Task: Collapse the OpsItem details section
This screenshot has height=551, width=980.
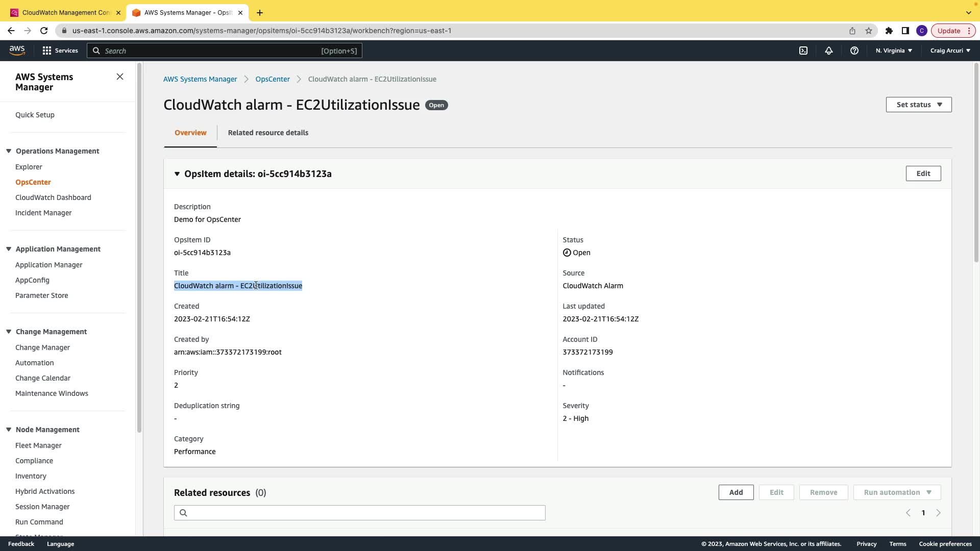Action: (x=177, y=174)
